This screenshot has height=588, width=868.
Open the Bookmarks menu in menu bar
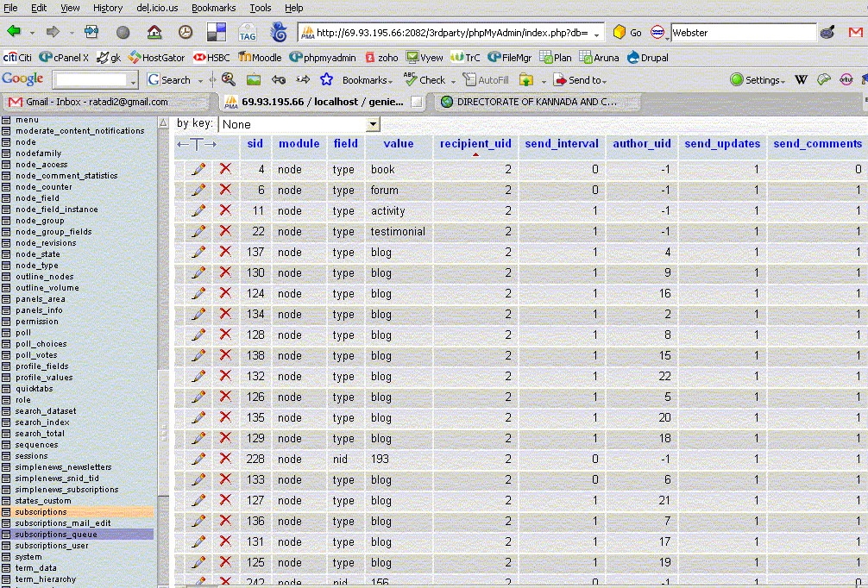pos(213,8)
